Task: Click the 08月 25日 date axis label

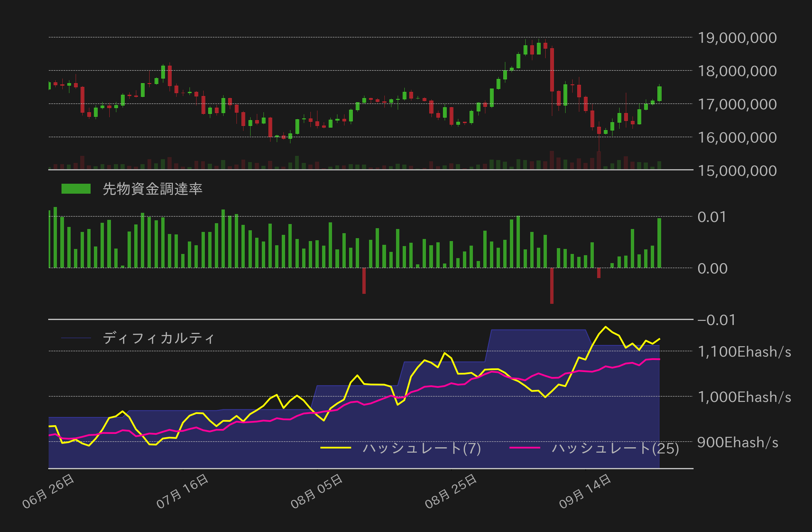Action: click(450, 491)
